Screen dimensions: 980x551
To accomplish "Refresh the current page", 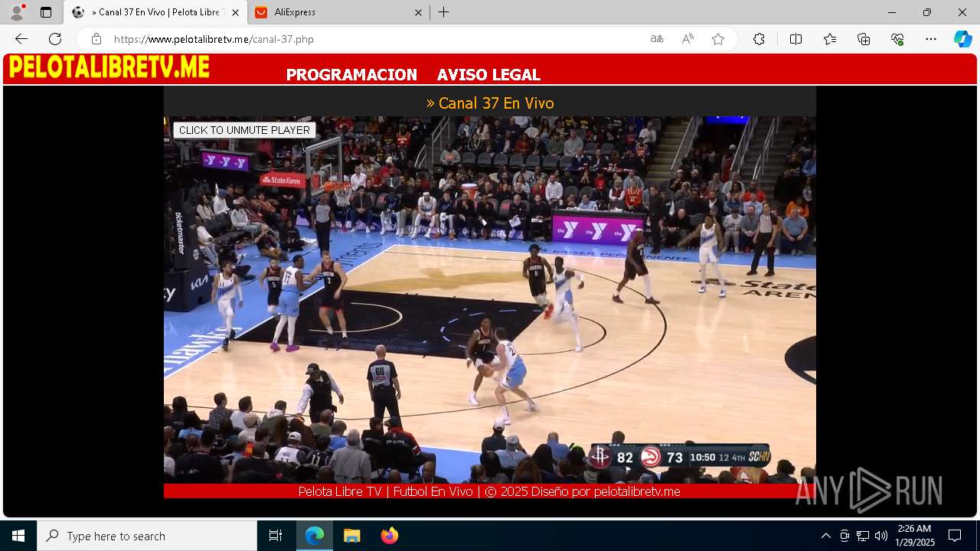I will click(55, 39).
